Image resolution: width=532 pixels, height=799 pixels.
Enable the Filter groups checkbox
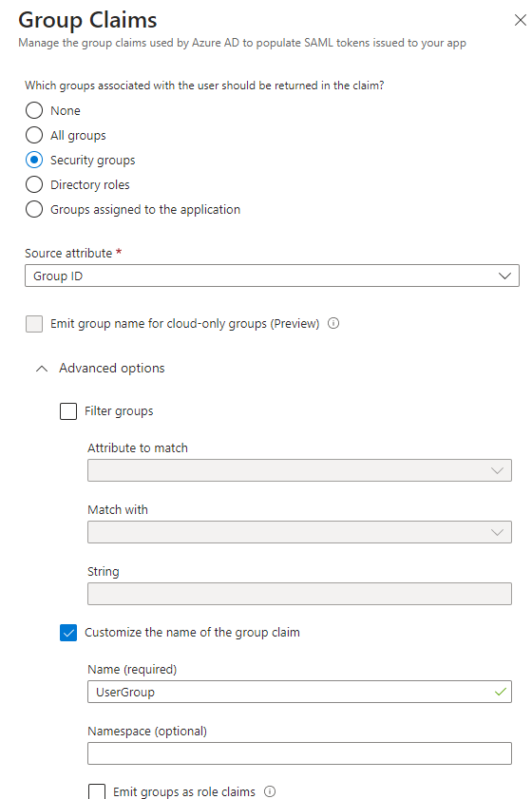point(68,411)
